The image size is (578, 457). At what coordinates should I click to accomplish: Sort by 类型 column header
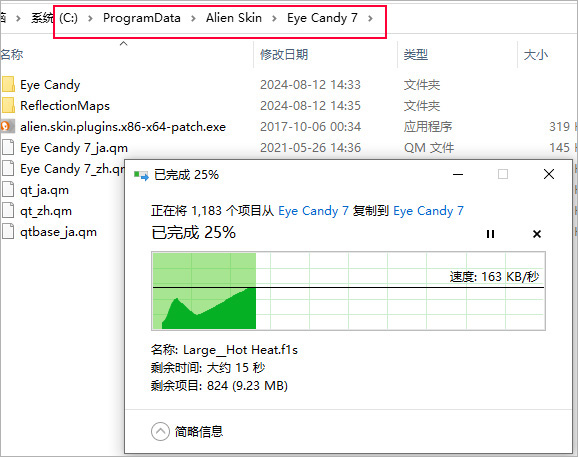[x=415, y=55]
